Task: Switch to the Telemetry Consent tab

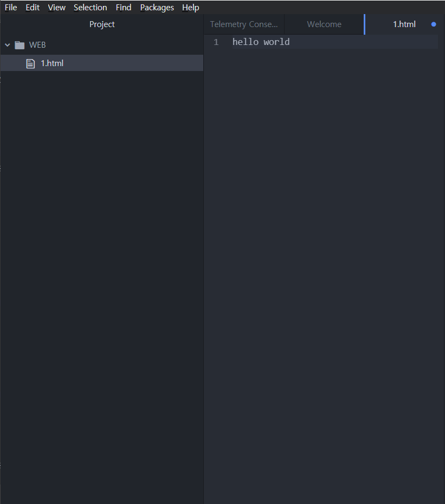Action: (243, 24)
